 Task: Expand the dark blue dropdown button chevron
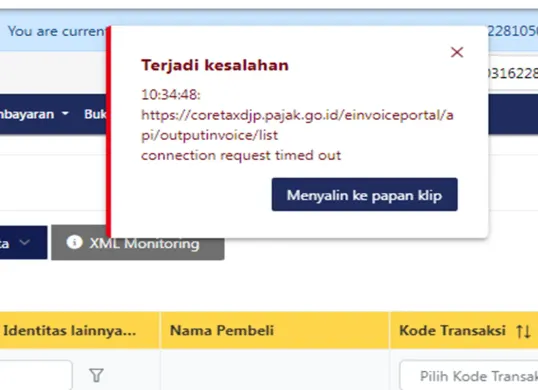click(x=24, y=243)
